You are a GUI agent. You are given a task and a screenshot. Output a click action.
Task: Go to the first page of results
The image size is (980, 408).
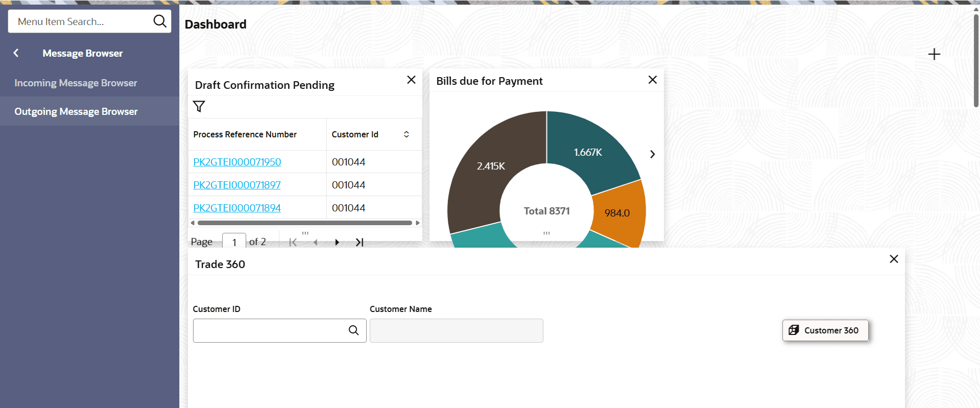click(293, 242)
